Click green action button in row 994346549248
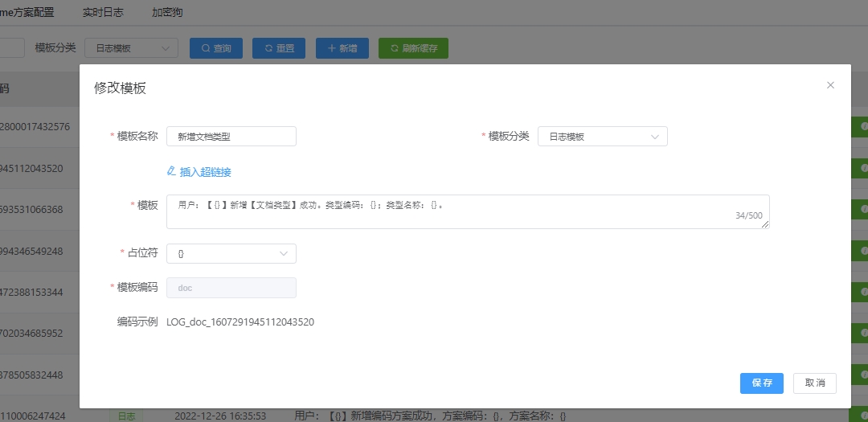 (x=859, y=251)
